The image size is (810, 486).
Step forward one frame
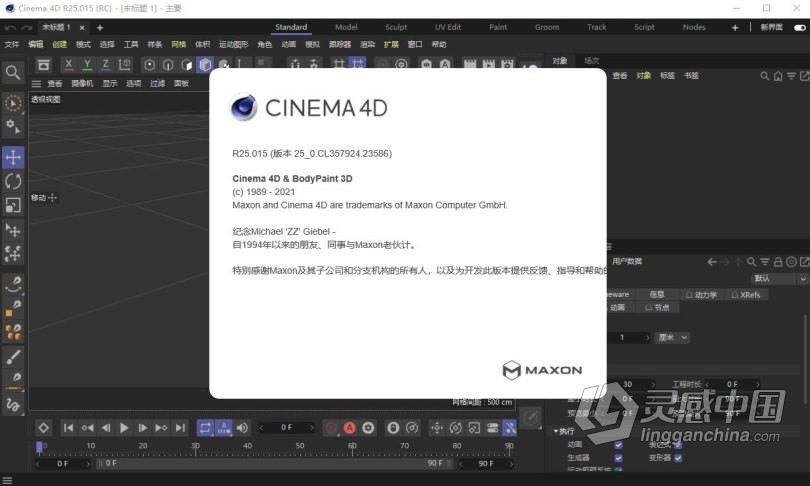(x=143, y=428)
